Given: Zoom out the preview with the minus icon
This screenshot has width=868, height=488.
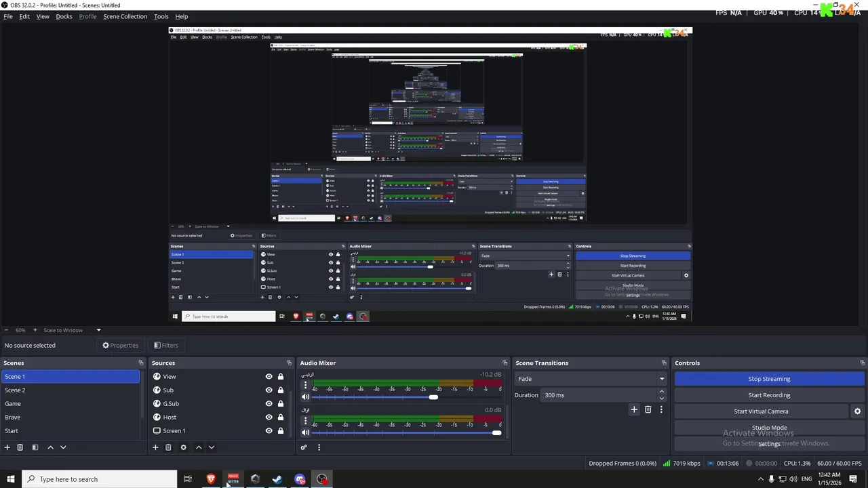Looking at the screenshot, I should (x=7, y=330).
